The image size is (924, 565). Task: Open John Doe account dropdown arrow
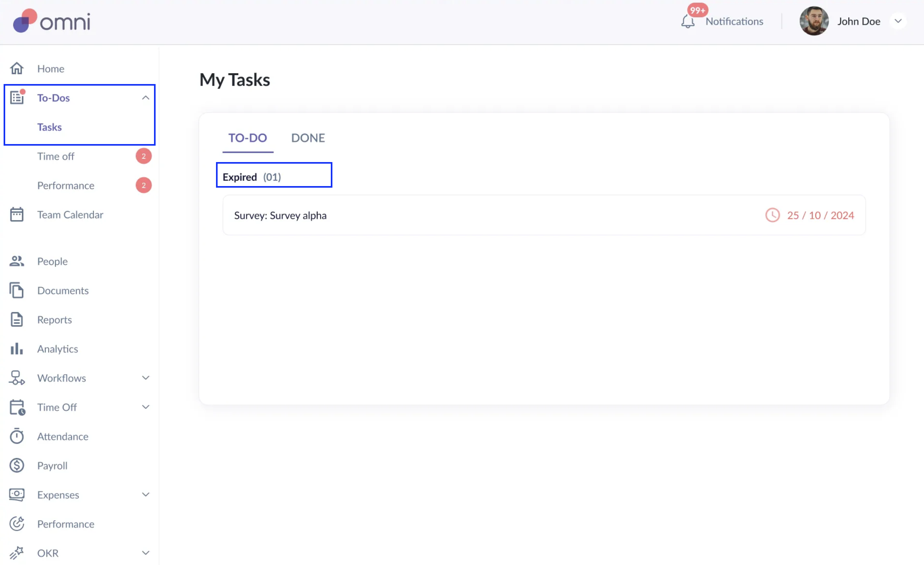tap(898, 21)
